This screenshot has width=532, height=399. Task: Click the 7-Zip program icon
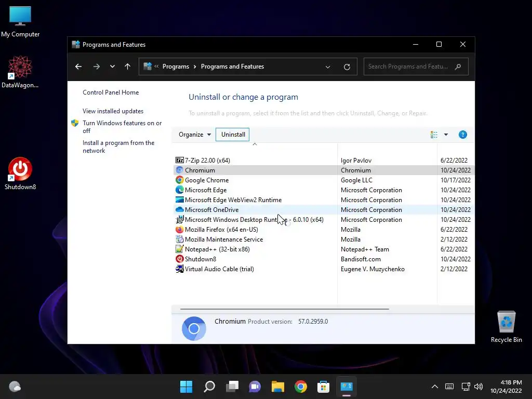click(x=179, y=160)
